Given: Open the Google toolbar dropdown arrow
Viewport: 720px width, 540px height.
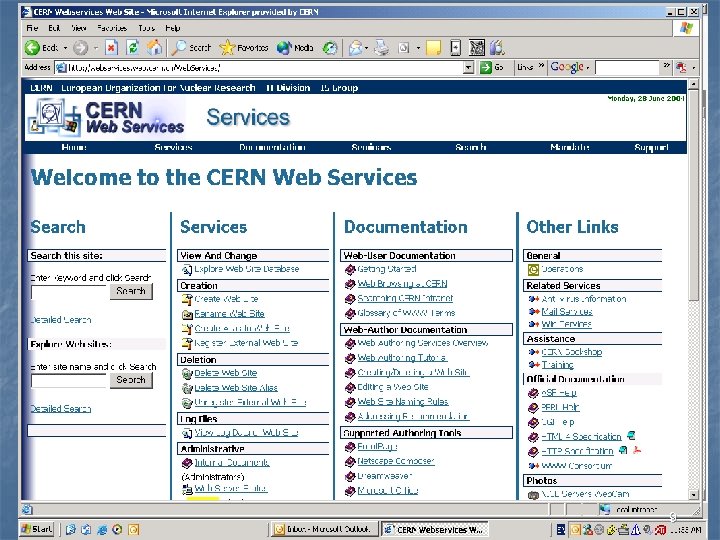Looking at the screenshot, I should coord(587,68).
